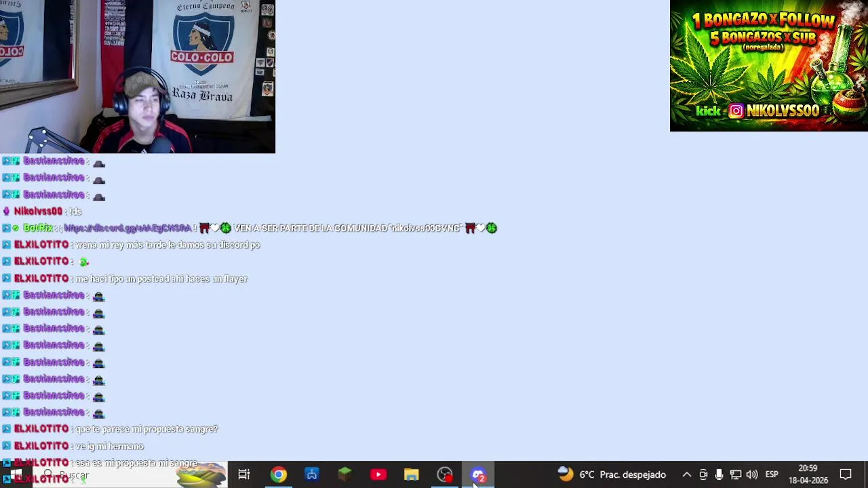This screenshot has width=868, height=488.
Task: Click message 'me haci tipo un postead'
Action: (x=161, y=279)
